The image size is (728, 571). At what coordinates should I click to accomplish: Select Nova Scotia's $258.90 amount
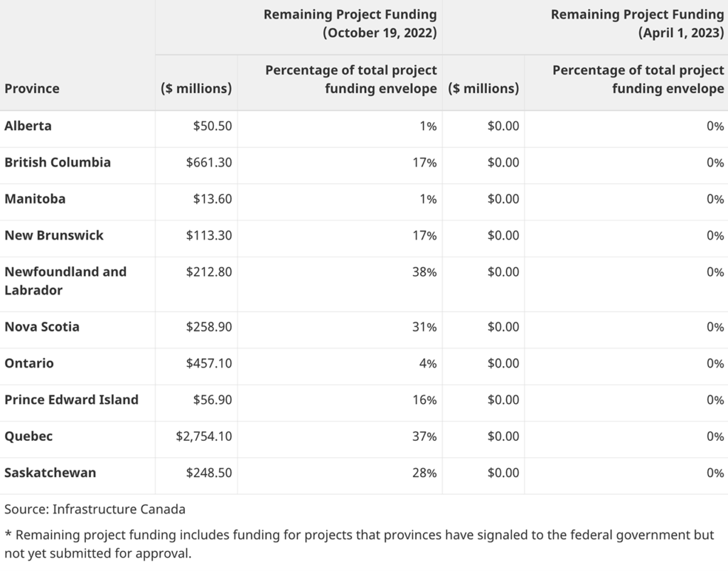coord(209,327)
